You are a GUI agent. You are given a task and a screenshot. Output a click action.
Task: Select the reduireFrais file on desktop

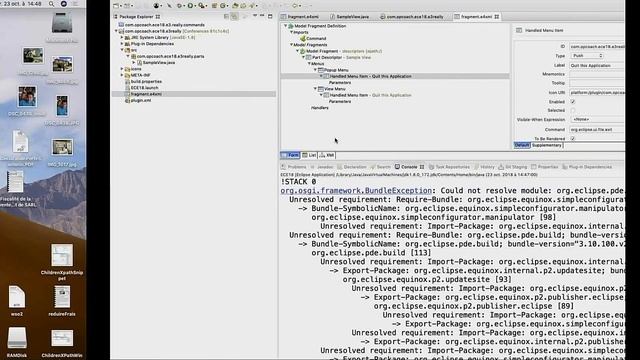point(62,297)
